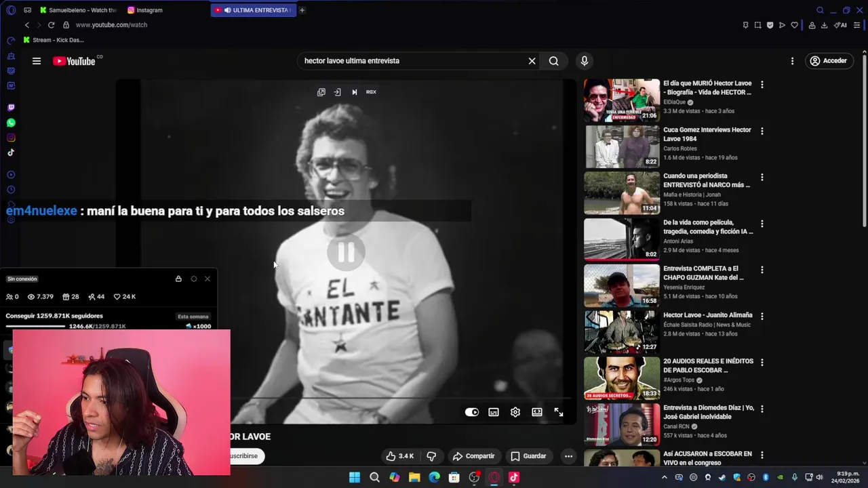The image size is (868, 488).
Task: Open the Opera ad blocker shield icon
Action: (x=770, y=25)
